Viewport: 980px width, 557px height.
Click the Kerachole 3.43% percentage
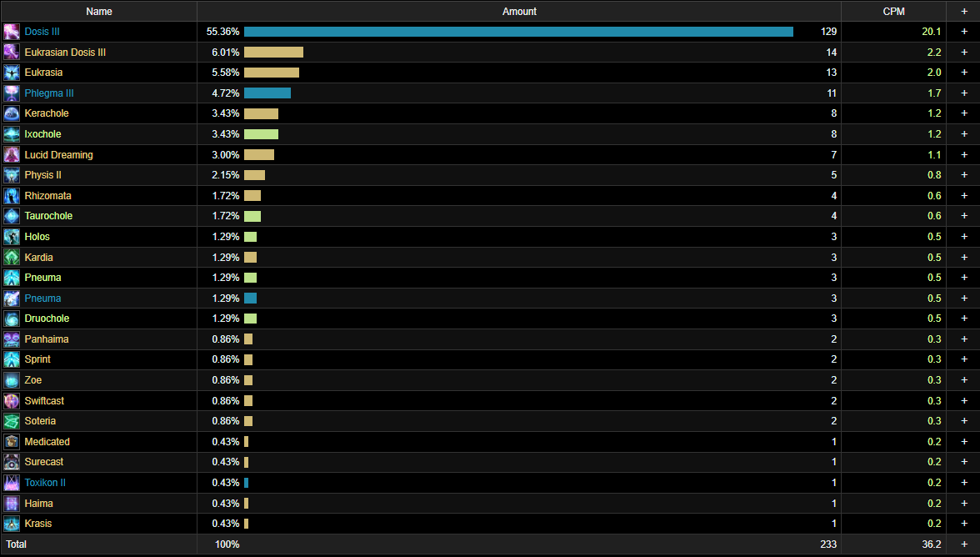(226, 113)
